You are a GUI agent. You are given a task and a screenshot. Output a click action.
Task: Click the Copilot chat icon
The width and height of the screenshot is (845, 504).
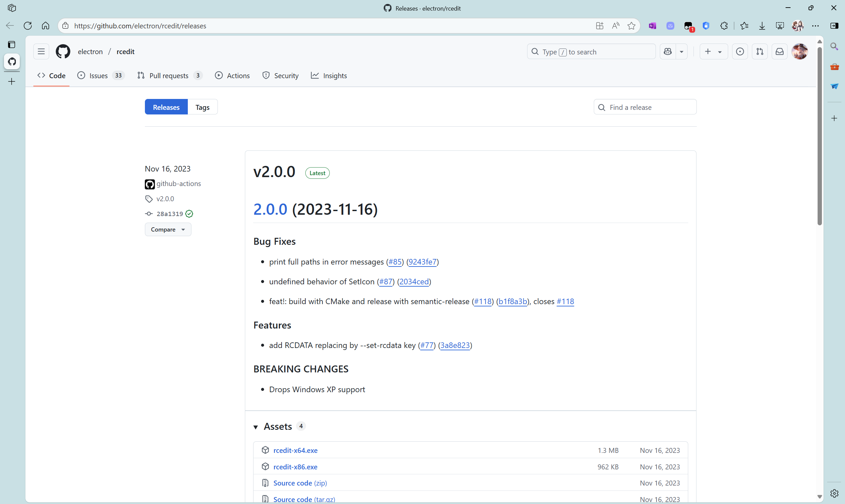668,52
